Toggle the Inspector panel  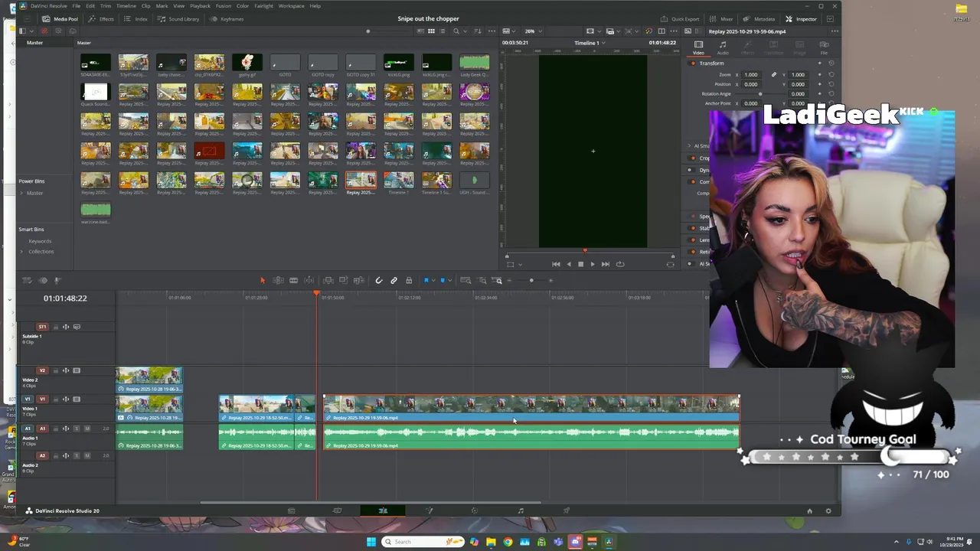(801, 19)
